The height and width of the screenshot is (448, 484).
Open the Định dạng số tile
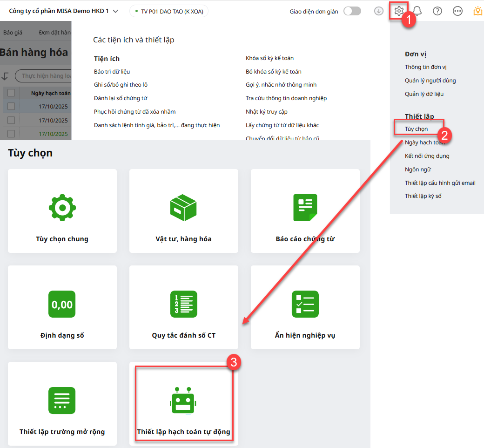pos(62,307)
